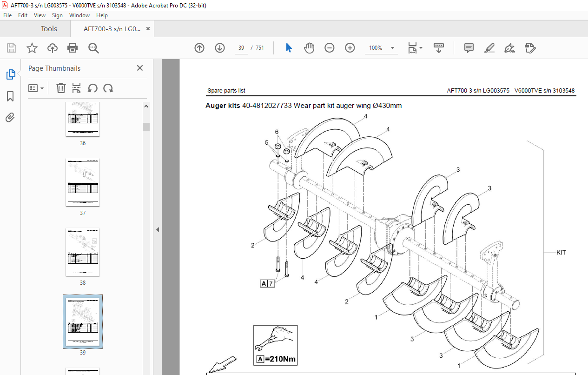Click the Print pages thumbnail icon
Screen dimensions: 588x375
pos(77,88)
